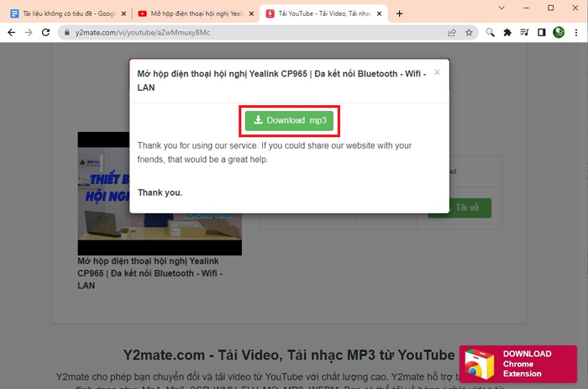The image size is (588, 389).
Task: Maximize the Chrome window
Action: pyautogui.click(x=550, y=8)
